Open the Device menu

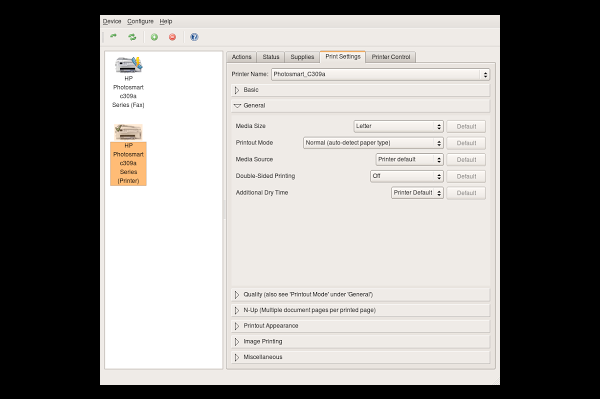(x=112, y=21)
